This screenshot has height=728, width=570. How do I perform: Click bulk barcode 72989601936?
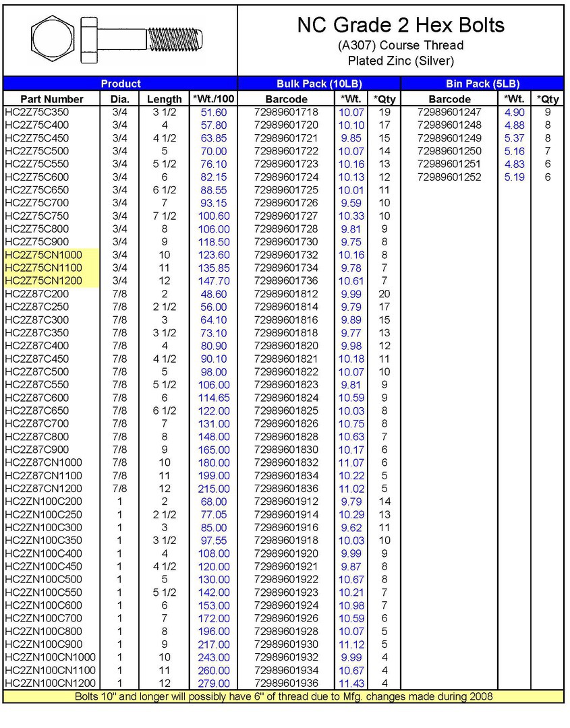(286, 684)
